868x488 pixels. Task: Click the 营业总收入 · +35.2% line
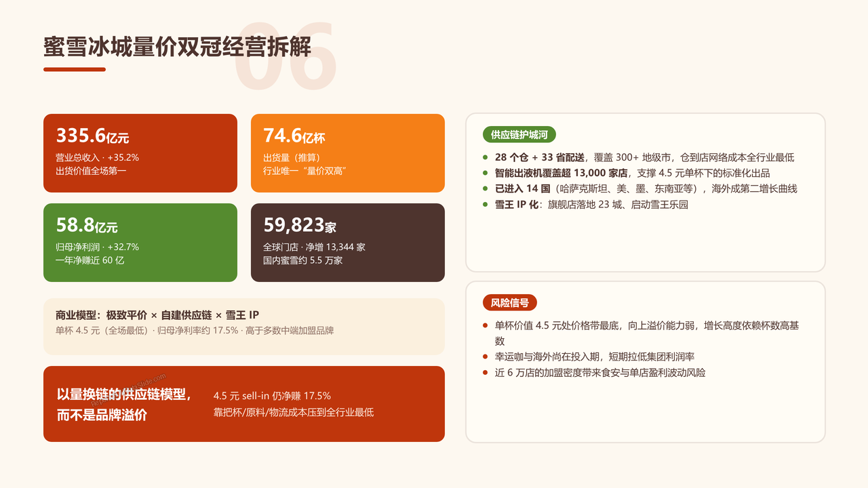97,157
